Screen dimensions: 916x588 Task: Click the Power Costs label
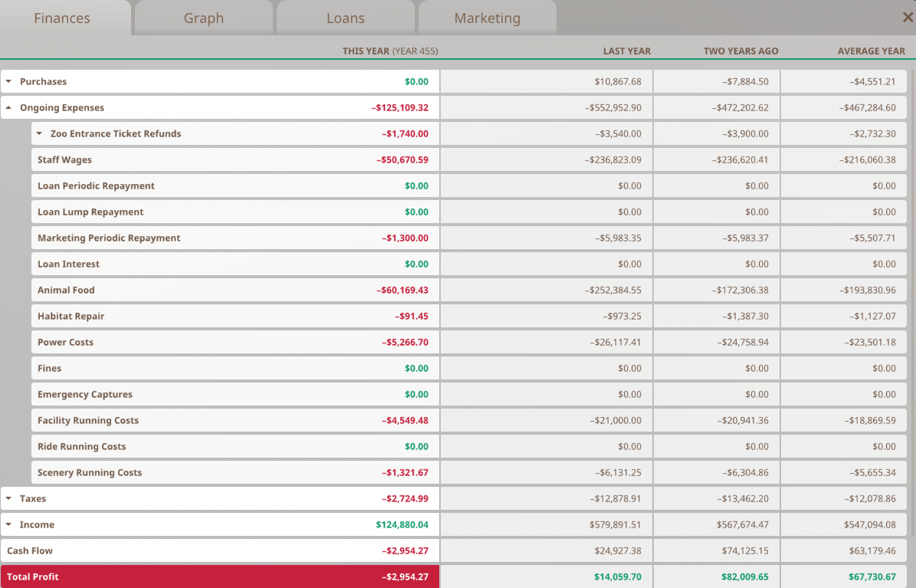click(65, 342)
